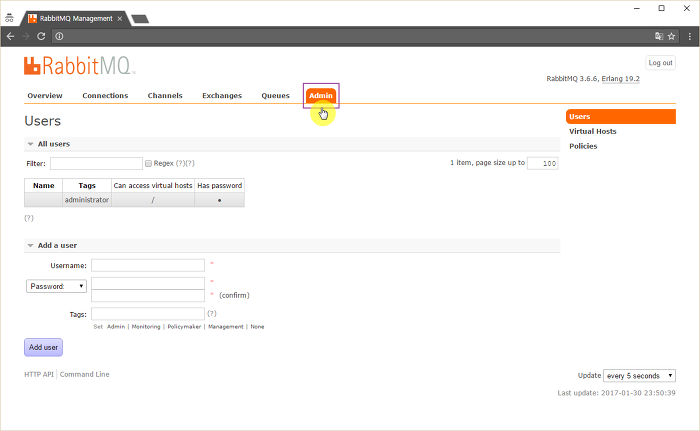This screenshot has width=700, height=431.
Task: Click the Filter input field
Action: coord(96,163)
